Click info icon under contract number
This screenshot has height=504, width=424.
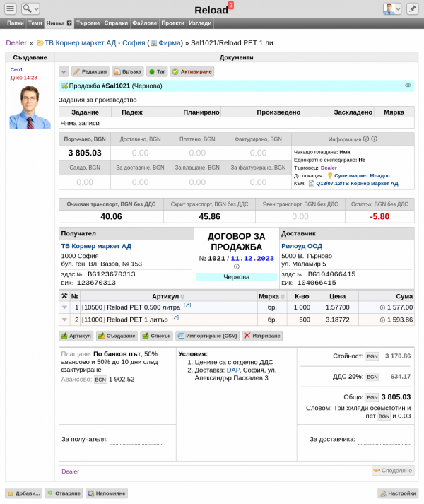point(237,266)
